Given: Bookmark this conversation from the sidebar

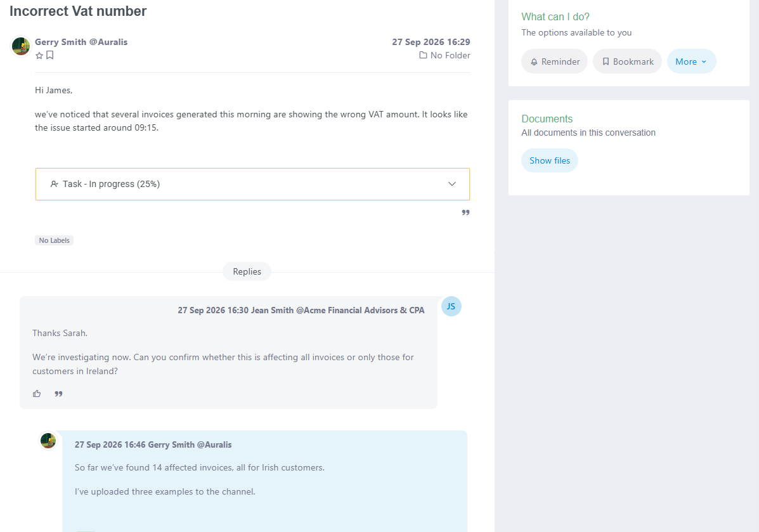Looking at the screenshot, I should 627,62.
